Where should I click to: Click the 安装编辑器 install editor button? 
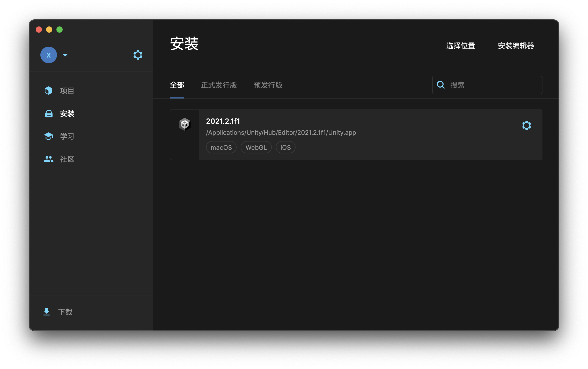coord(516,46)
